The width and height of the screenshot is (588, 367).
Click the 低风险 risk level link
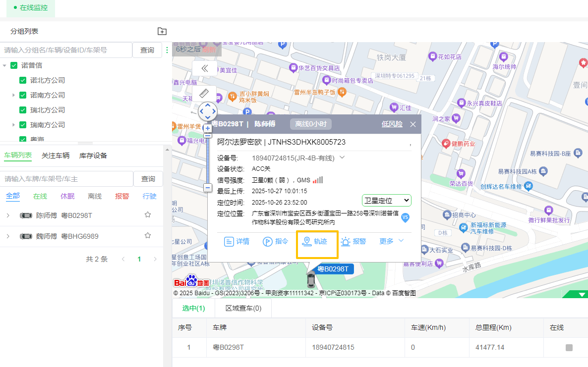(392, 124)
